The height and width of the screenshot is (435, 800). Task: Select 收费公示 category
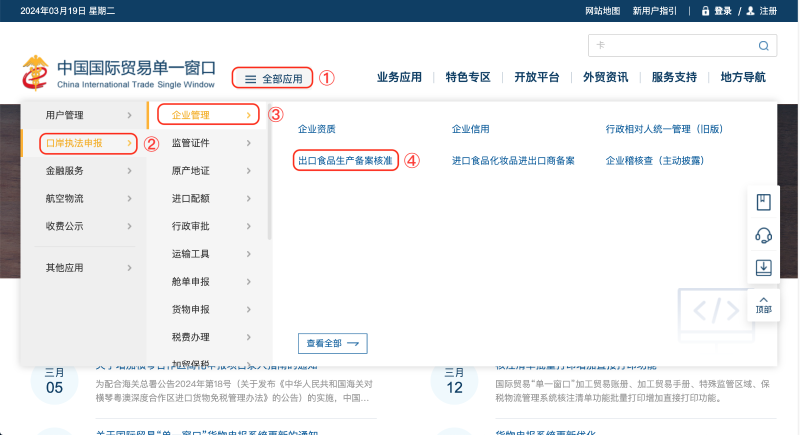pos(84,226)
